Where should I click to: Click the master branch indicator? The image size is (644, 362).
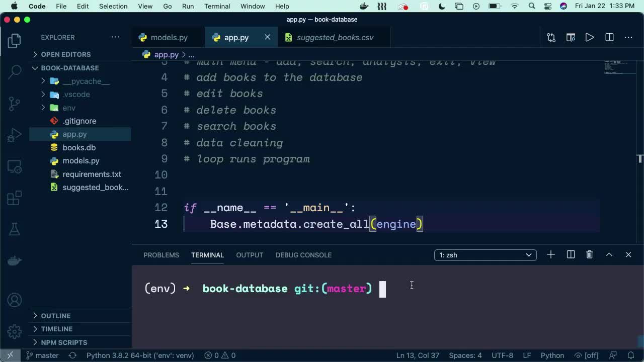(x=42, y=355)
